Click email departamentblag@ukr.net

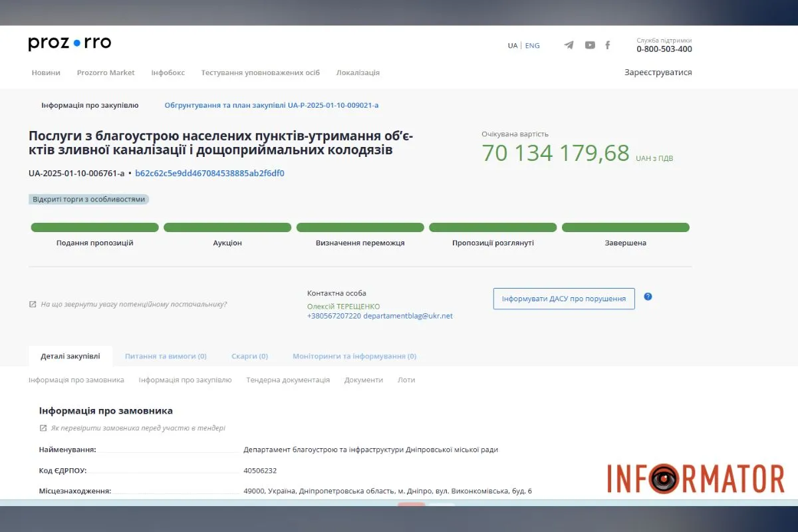coord(408,316)
